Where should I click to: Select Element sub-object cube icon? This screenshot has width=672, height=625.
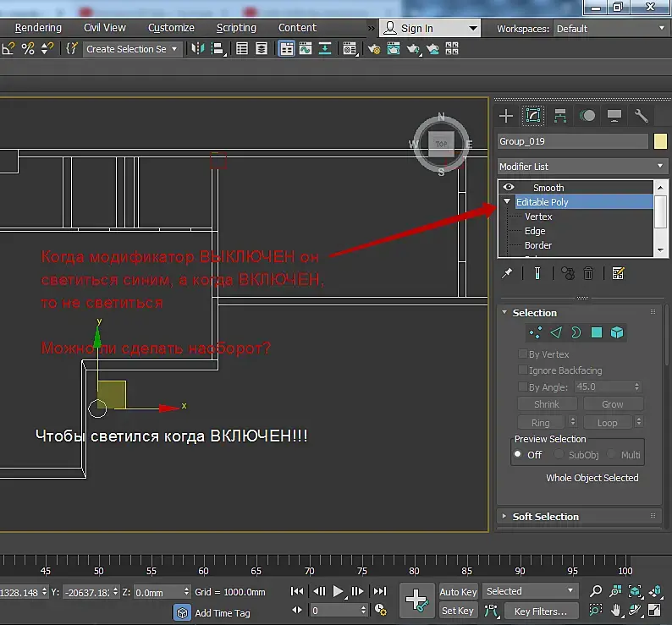618,332
